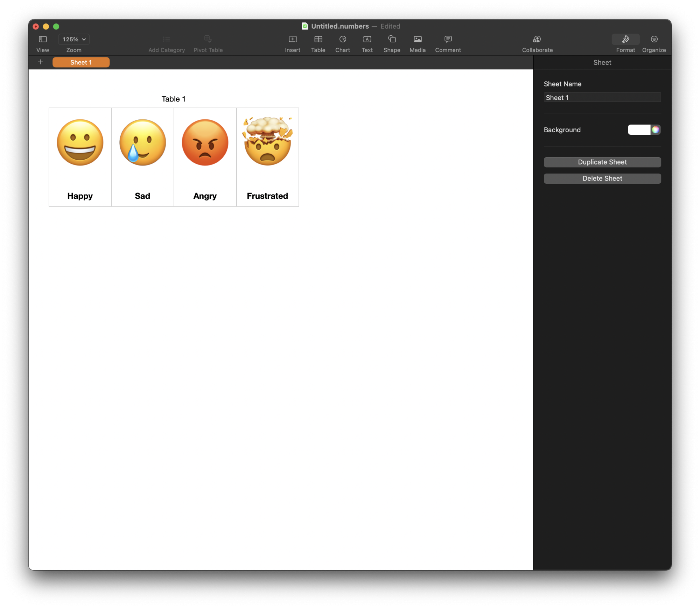The image size is (700, 608).
Task: Select the Sheet 1 tab
Action: point(81,62)
